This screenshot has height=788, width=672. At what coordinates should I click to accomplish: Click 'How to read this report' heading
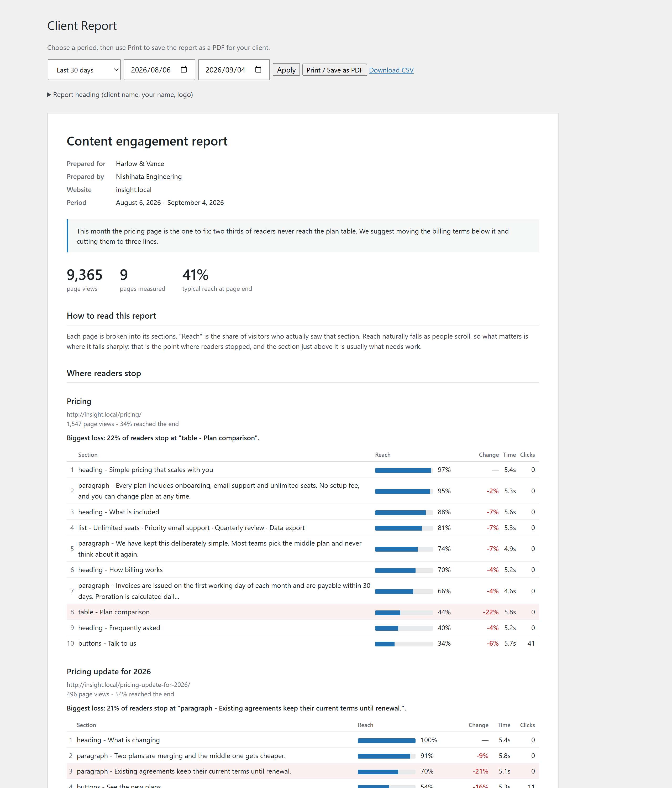[111, 316]
